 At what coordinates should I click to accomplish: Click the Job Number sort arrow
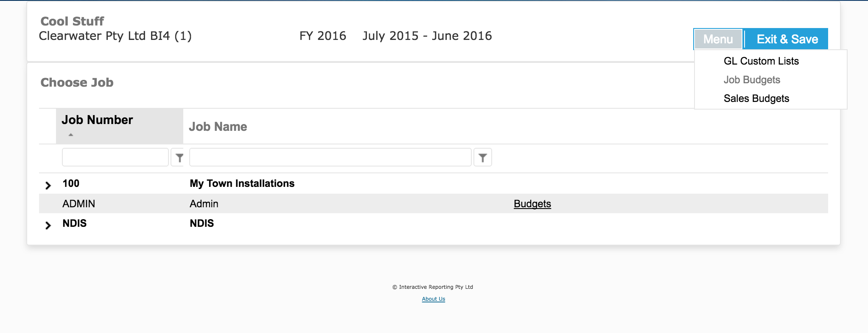71,135
